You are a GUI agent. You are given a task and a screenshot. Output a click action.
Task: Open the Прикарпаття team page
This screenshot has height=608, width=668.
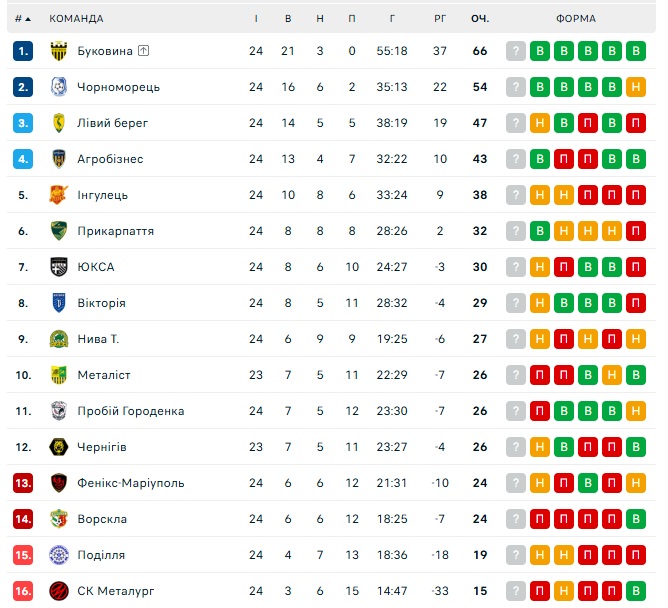tap(115, 231)
